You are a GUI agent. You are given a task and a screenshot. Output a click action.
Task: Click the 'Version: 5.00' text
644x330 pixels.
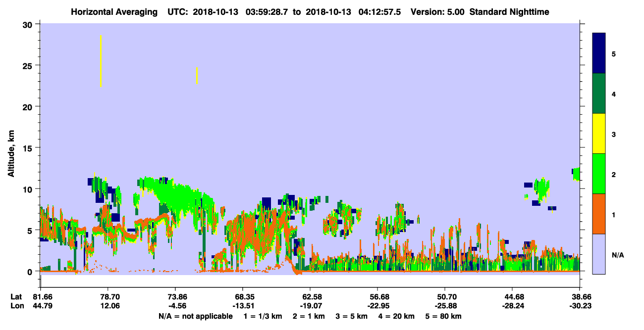437,11
